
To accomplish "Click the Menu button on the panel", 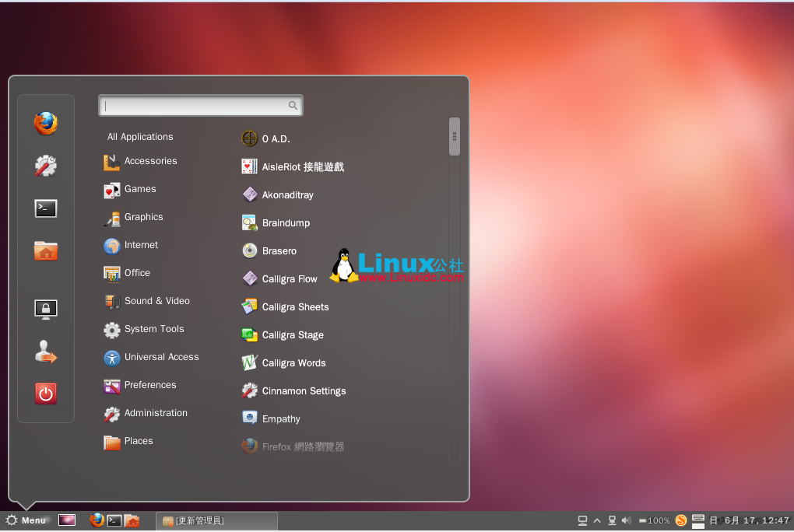I will click(26, 520).
